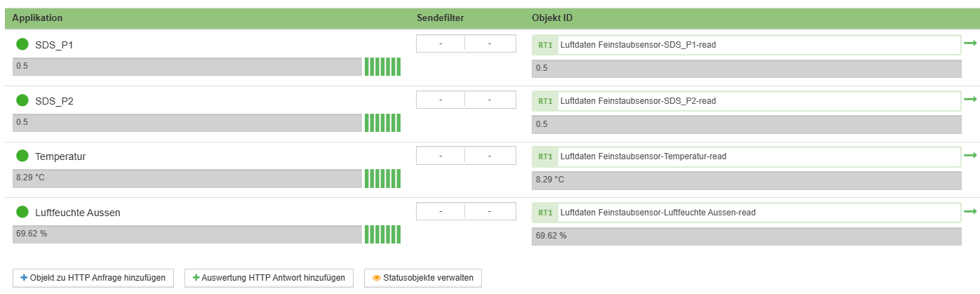The height and width of the screenshot is (294, 980).
Task: Open the Sendefilter field for Temperatur
Action: click(466, 155)
